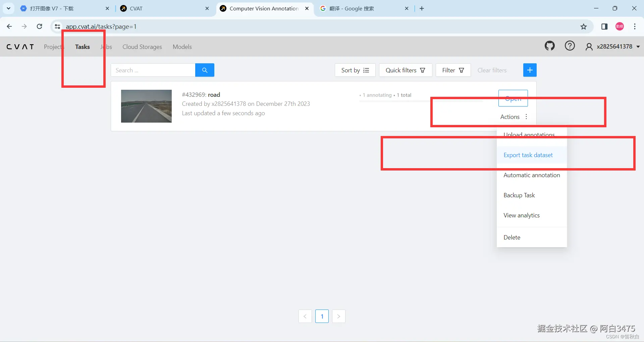
Task: Open the Tasks navigation item
Action: 83,47
